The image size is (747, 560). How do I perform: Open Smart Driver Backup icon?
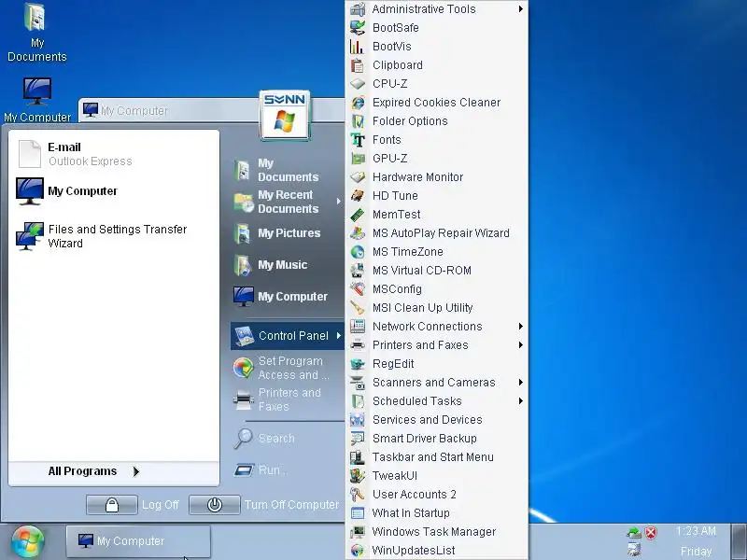pos(358,438)
